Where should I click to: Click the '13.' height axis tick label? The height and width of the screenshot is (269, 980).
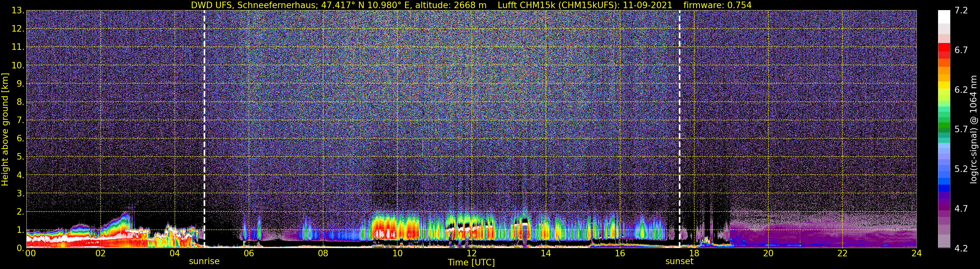(18, 11)
